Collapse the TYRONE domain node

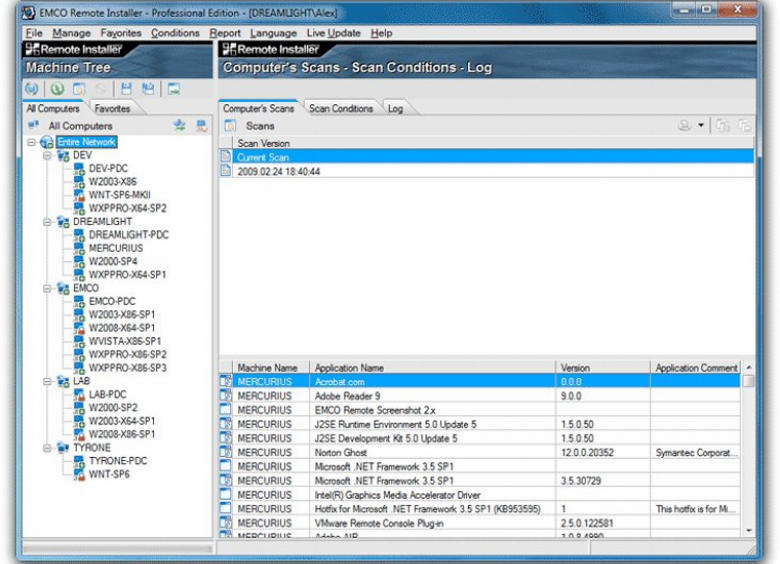(x=47, y=448)
